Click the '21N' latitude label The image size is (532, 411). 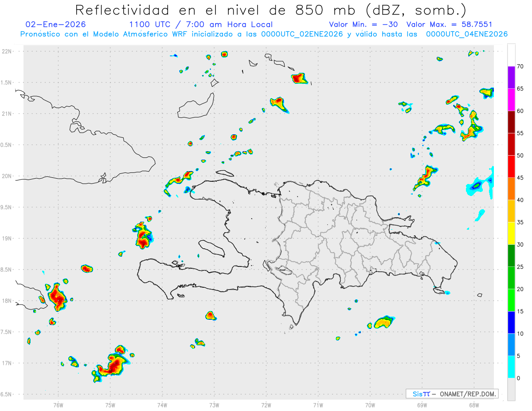click(7, 114)
